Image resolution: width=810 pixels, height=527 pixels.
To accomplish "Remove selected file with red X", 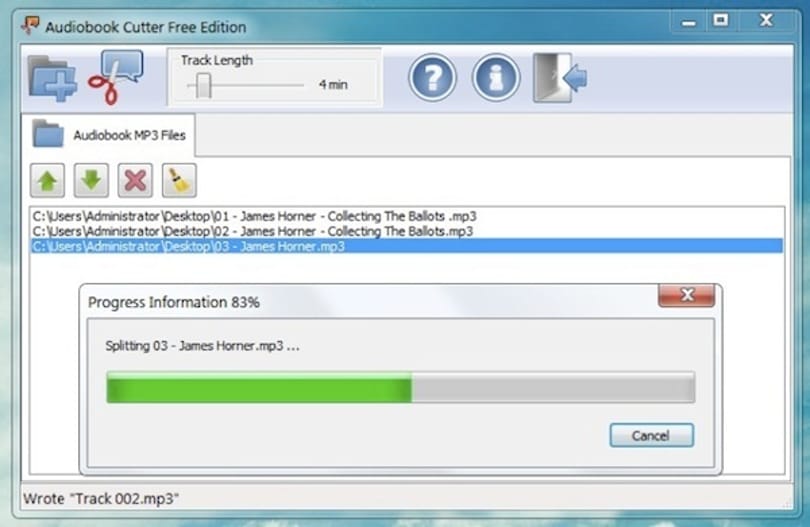I will 135,181.
